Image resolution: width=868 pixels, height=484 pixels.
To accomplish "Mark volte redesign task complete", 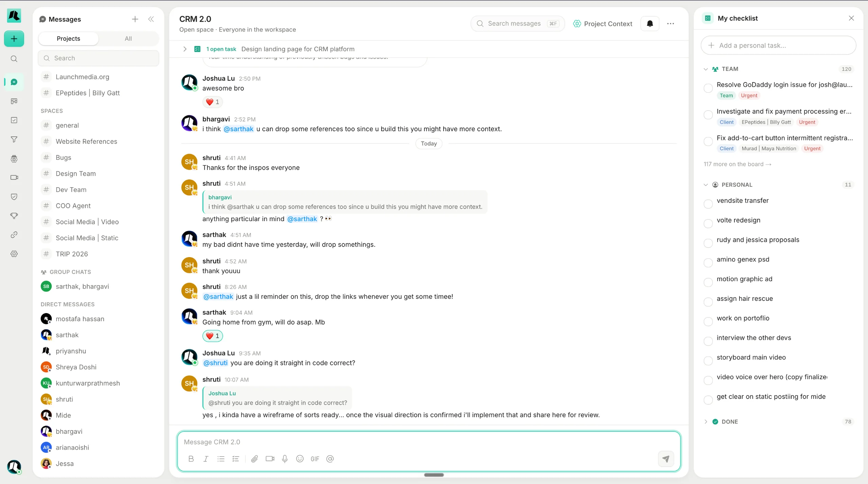I will (x=708, y=224).
